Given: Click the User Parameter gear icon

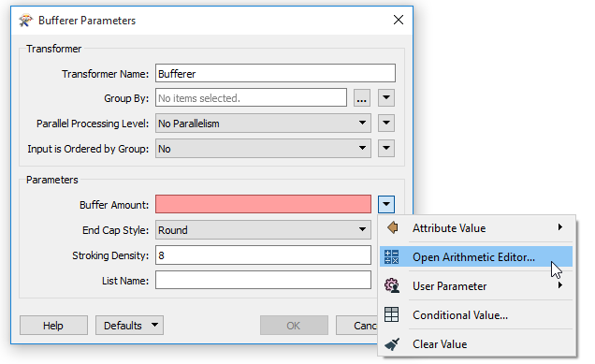Looking at the screenshot, I should [x=392, y=285].
